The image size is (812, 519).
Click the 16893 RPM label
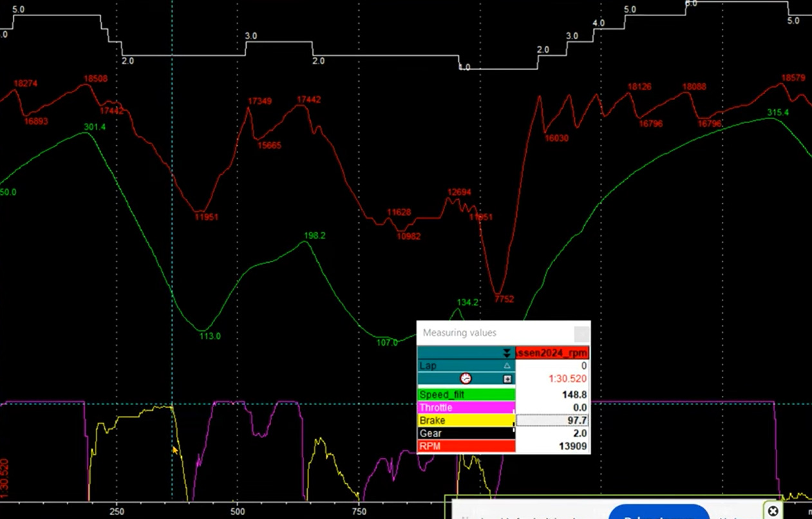coord(36,121)
